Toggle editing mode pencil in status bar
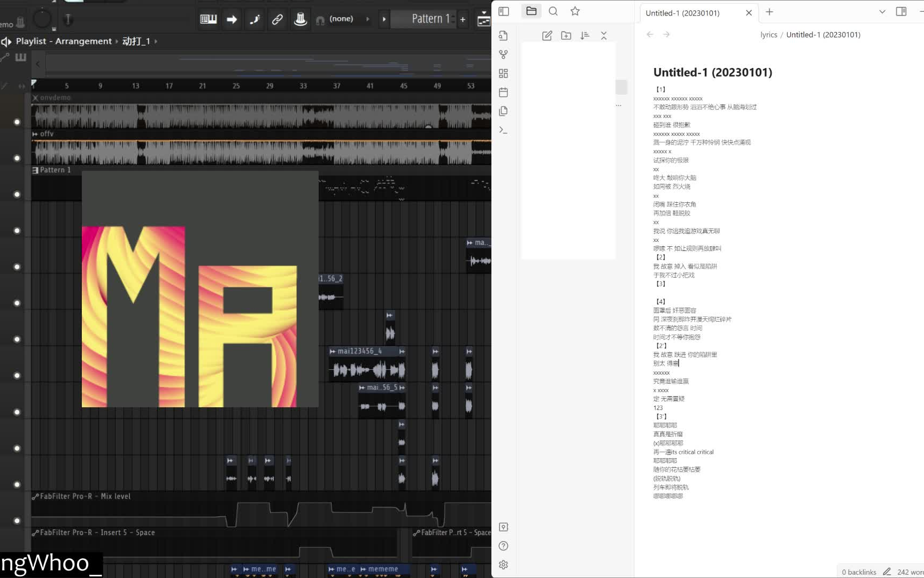This screenshot has width=924, height=578. 887,572
